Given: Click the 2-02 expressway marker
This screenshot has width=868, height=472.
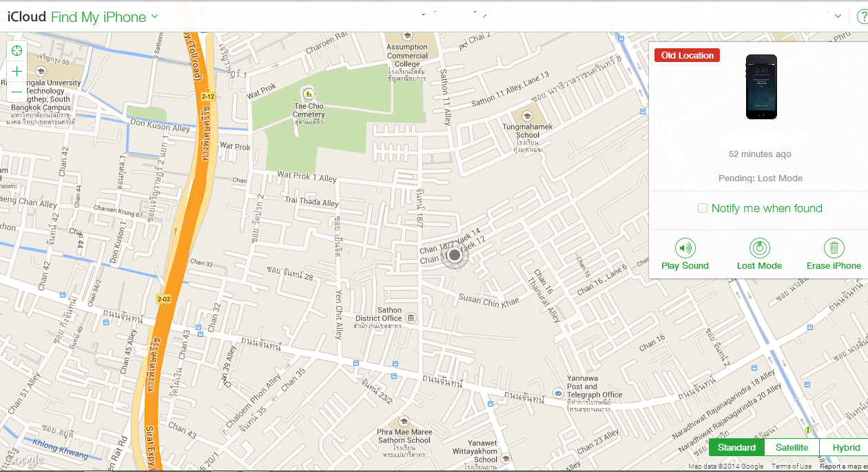Looking at the screenshot, I should [164, 299].
